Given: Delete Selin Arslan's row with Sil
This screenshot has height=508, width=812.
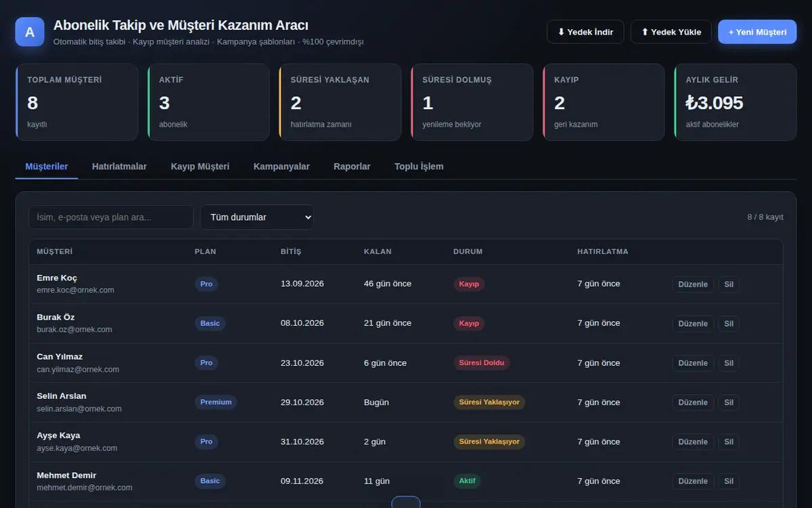Looking at the screenshot, I should [x=729, y=402].
